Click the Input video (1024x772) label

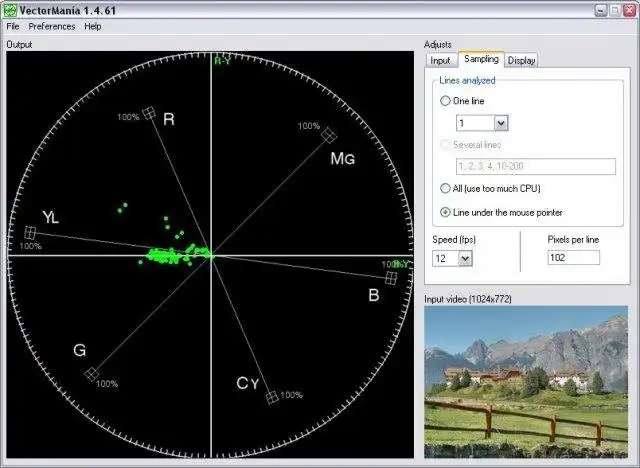coord(468,299)
